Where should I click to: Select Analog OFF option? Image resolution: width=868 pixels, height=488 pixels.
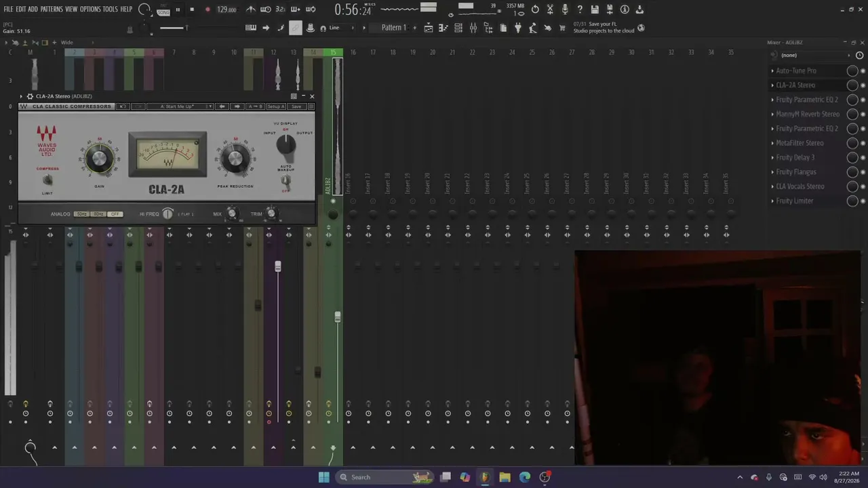(115, 214)
